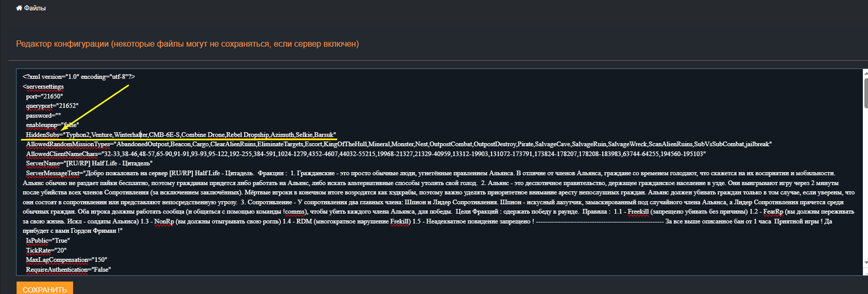This screenshot has height=294, width=868.
Task: Click into the empty password="" value
Action: point(58,116)
